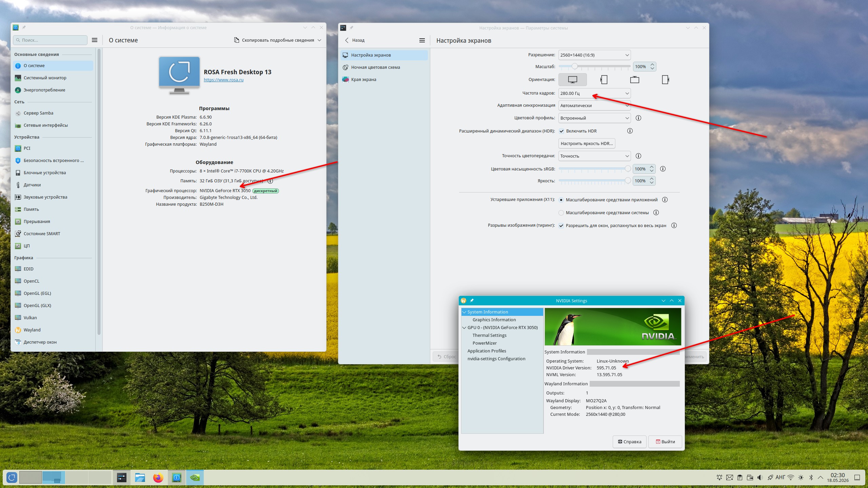Toggle allow tearing for fullscreen windows
868x488 pixels.
point(561,226)
